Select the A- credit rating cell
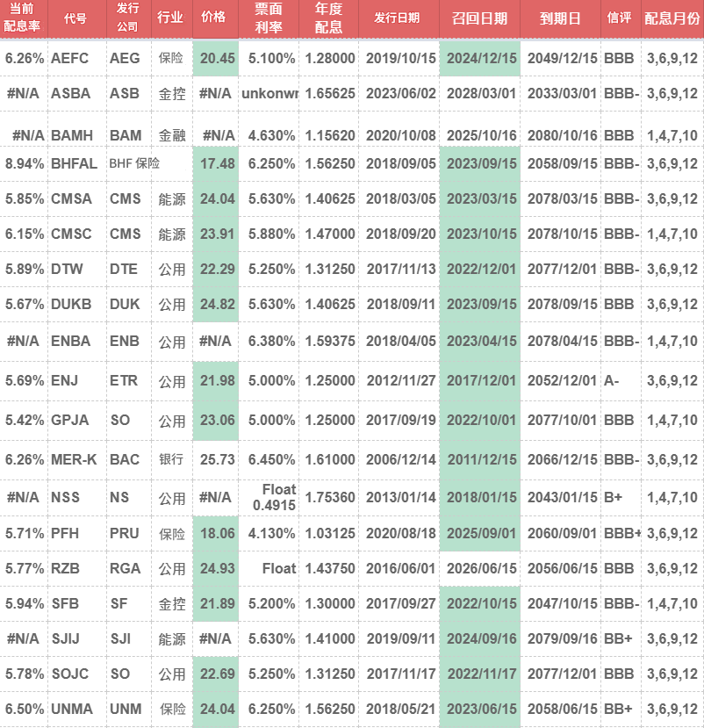 click(x=614, y=382)
